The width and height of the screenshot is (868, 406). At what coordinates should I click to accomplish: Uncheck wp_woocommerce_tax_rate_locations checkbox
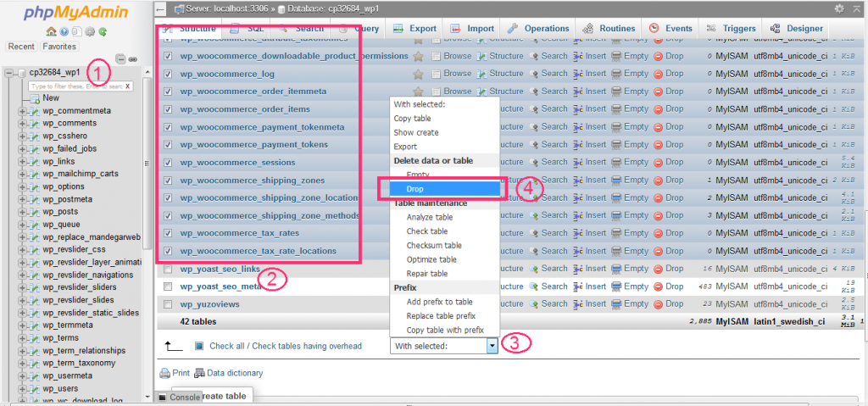(x=169, y=251)
